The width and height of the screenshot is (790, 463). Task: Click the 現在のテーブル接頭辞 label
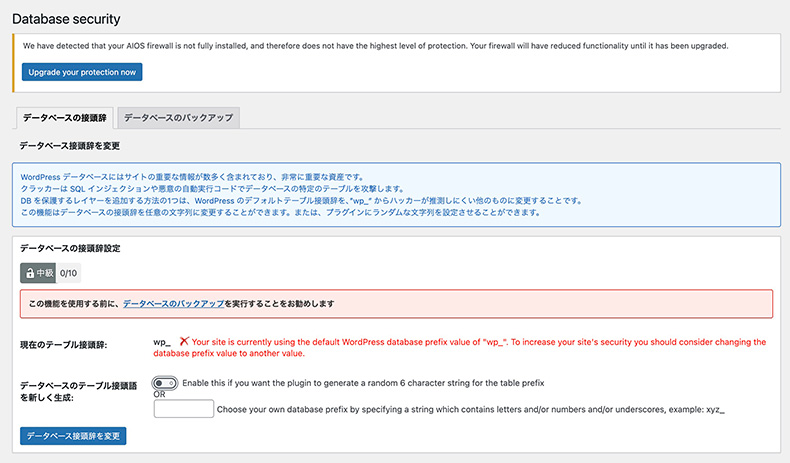(x=64, y=345)
